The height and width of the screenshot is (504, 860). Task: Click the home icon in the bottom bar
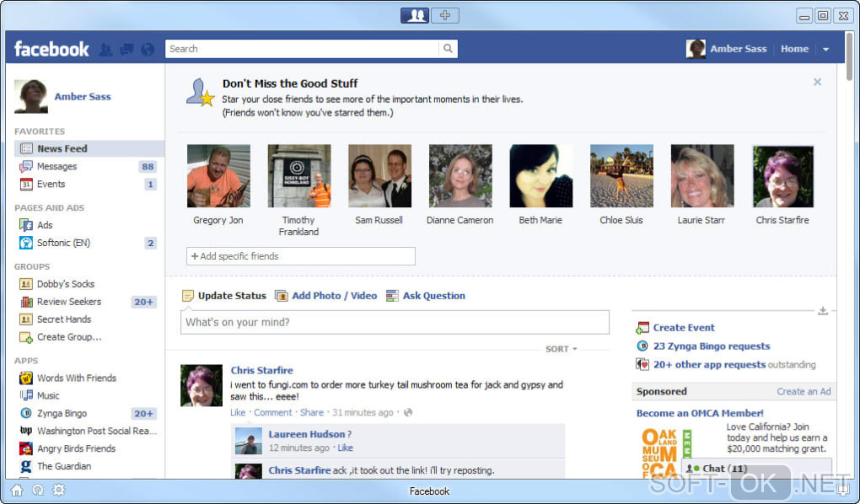coord(17,491)
